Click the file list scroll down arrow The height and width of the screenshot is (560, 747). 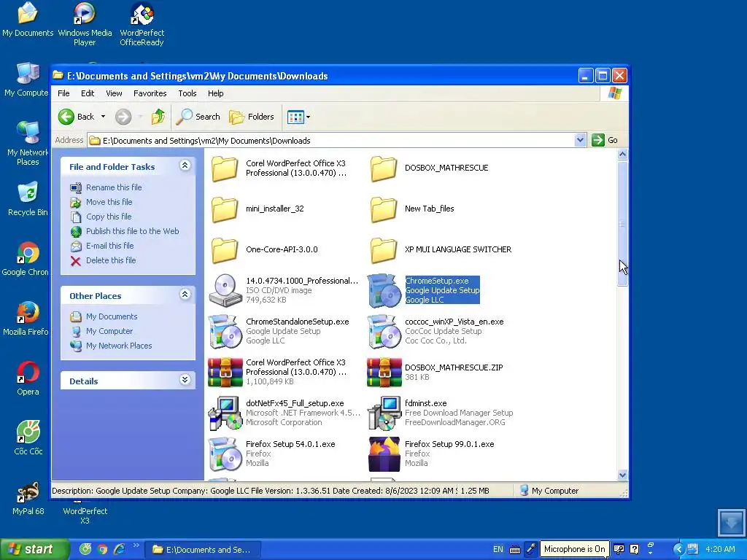coord(622,475)
